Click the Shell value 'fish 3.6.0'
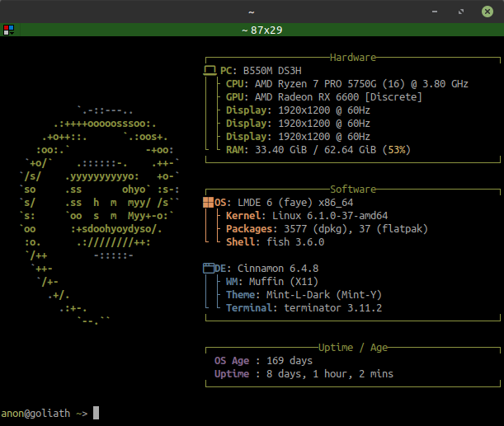 295,242
